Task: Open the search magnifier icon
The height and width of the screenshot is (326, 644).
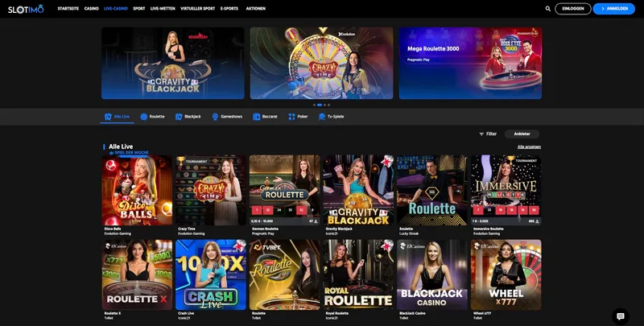Action: coord(548,9)
